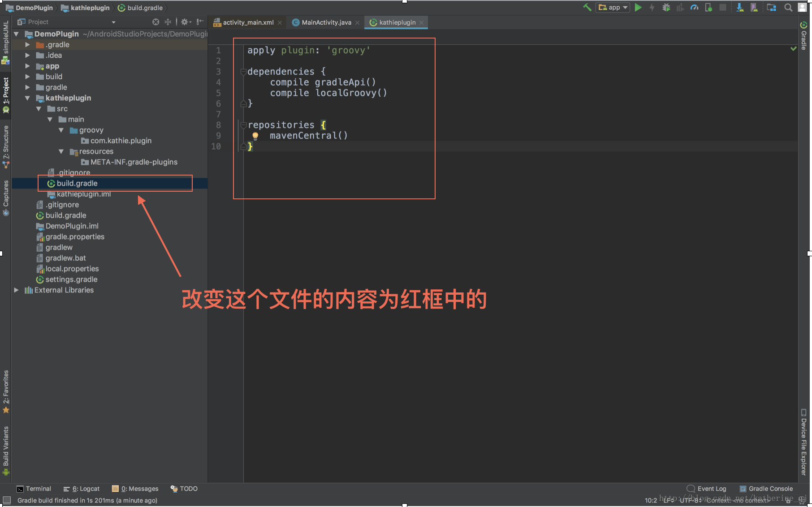Click the Scroll from Source target icon
Screen dimensions: 812x507
[x=155, y=22]
